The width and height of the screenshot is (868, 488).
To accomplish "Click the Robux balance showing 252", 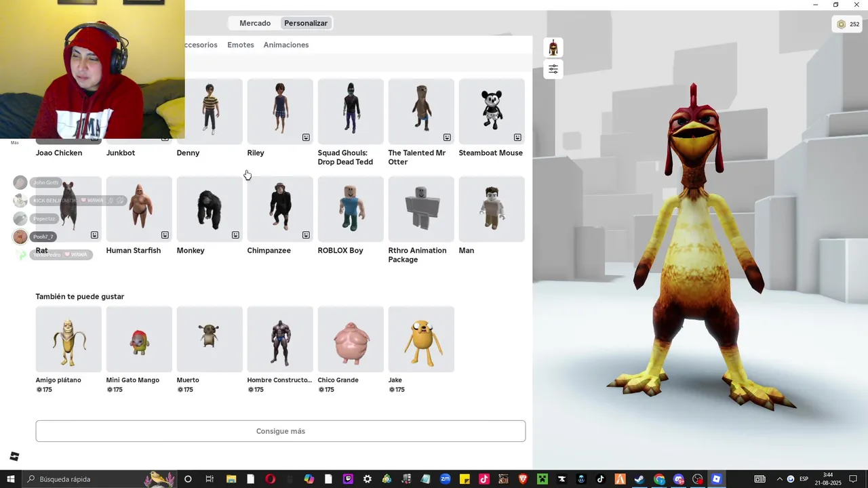I will tap(848, 24).
